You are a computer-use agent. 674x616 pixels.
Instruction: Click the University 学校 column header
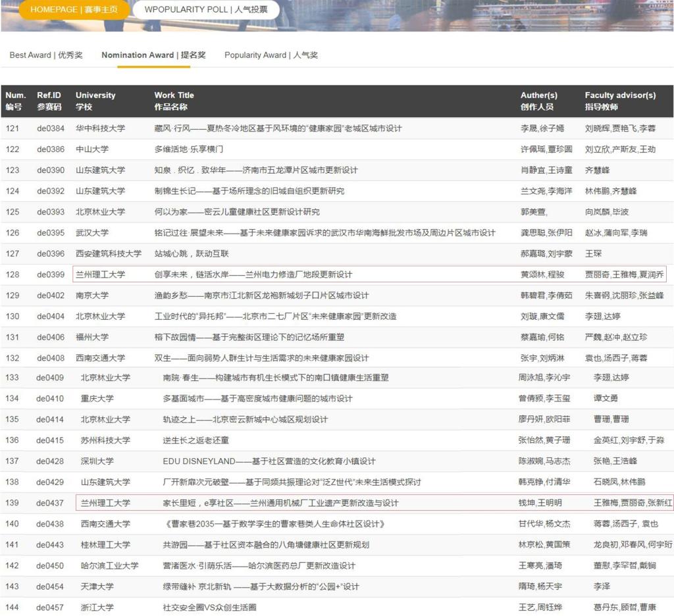pyautogui.click(x=95, y=101)
